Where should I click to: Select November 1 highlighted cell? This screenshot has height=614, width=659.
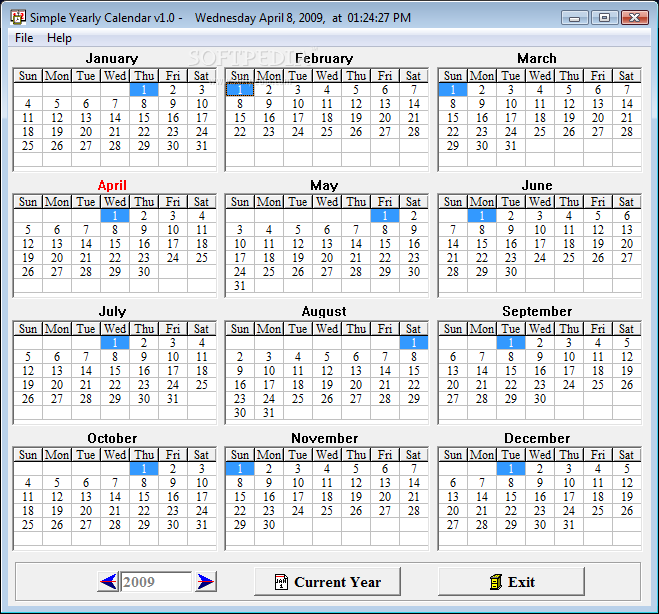[240, 469]
